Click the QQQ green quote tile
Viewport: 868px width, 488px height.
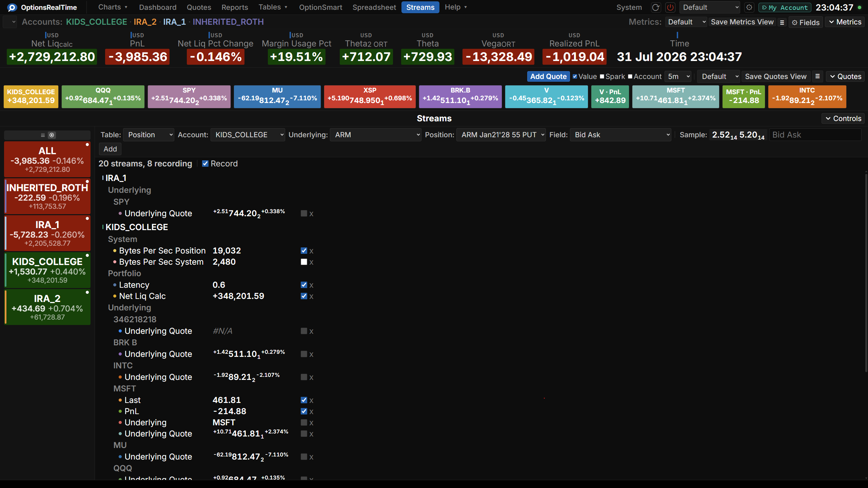tap(103, 97)
